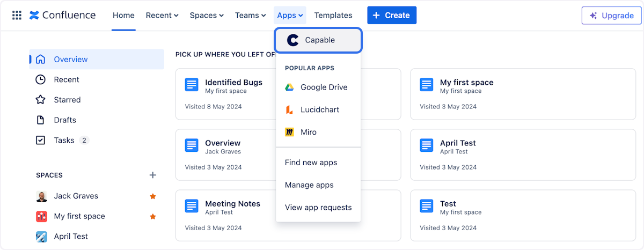The image size is (644, 250).
Task: Click the Confluence logo
Action: tap(62, 15)
